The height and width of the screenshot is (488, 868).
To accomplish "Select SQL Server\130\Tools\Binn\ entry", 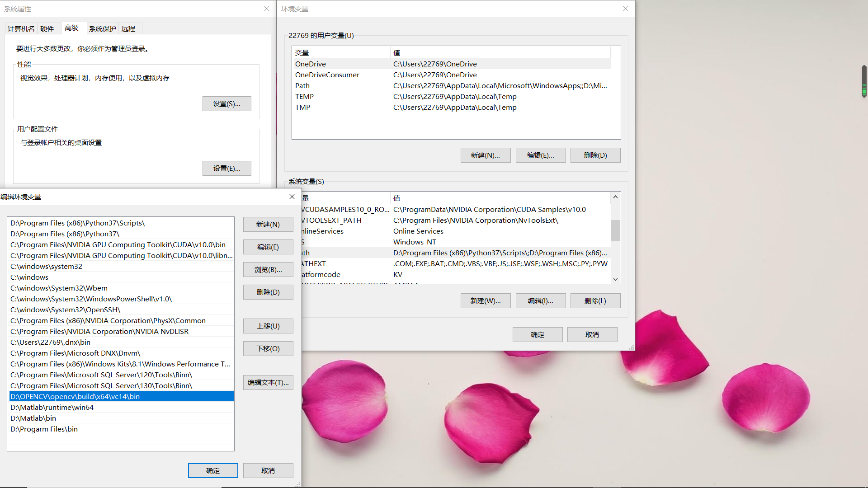I will click(x=121, y=386).
